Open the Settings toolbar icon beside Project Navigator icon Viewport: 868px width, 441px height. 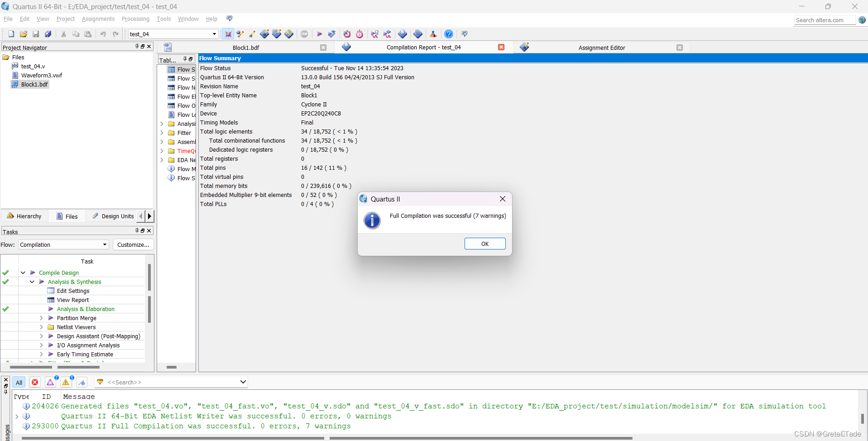(x=240, y=34)
